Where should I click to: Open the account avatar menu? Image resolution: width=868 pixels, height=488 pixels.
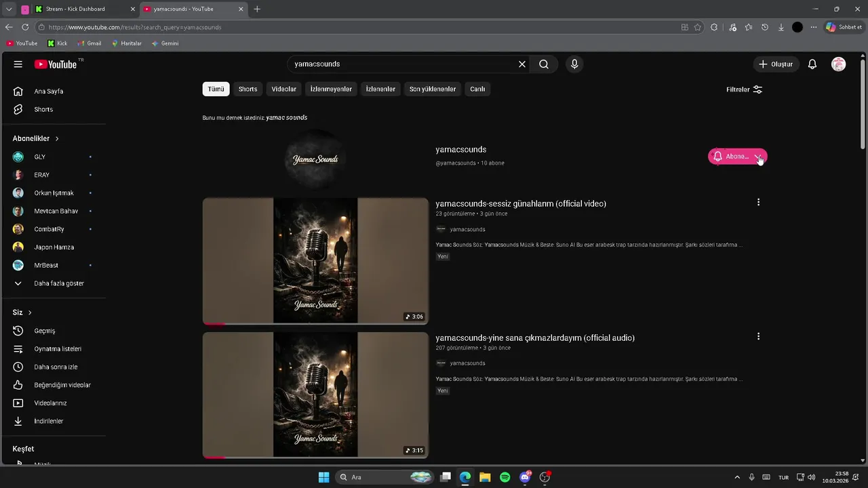pos(839,64)
